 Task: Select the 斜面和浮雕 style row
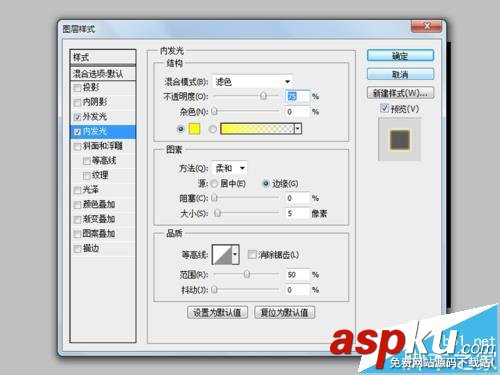[103, 146]
